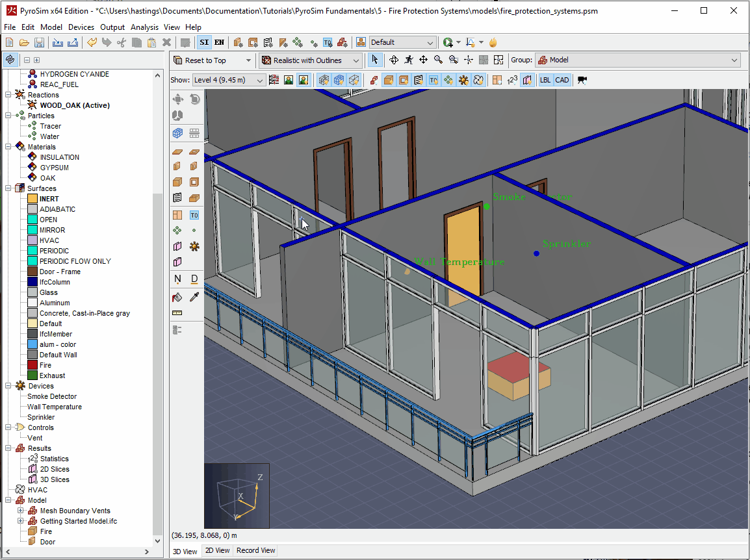Image resolution: width=750 pixels, height=560 pixels.
Task: Click the Paint bucket tool
Action: click(177, 298)
